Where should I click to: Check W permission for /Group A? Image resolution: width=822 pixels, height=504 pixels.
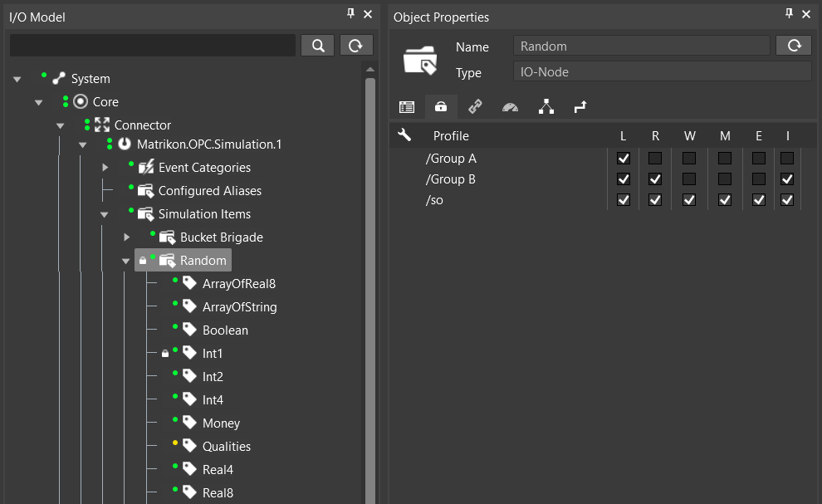689,158
